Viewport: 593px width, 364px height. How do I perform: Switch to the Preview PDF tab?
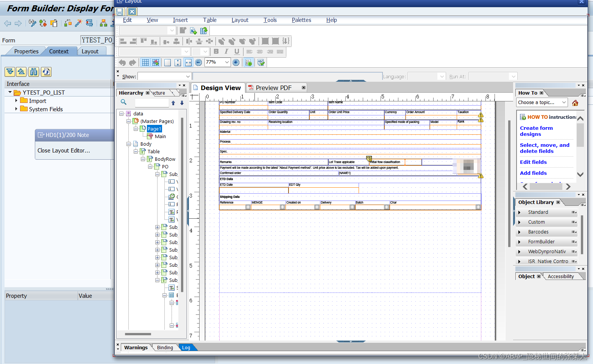pyautogui.click(x=273, y=88)
